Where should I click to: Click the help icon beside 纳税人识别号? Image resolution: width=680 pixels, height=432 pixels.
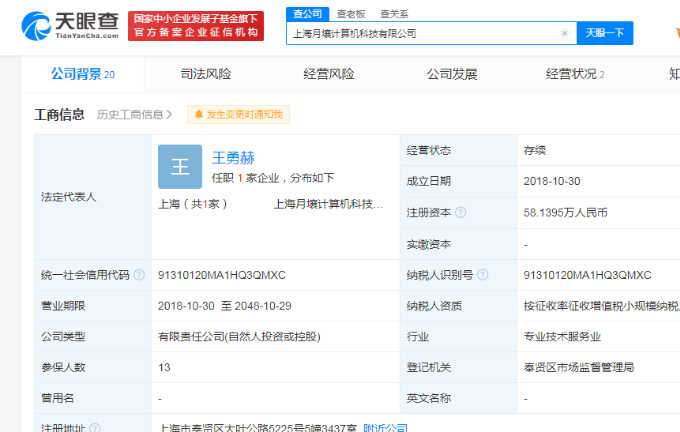pyautogui.click(x=483, y=275)
